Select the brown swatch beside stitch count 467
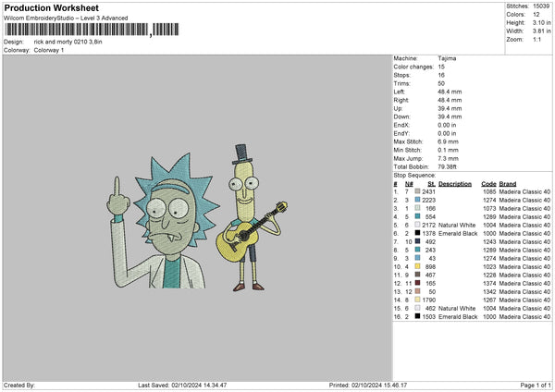Viewport: 555px width, 392px height. (x=417, y=275)
